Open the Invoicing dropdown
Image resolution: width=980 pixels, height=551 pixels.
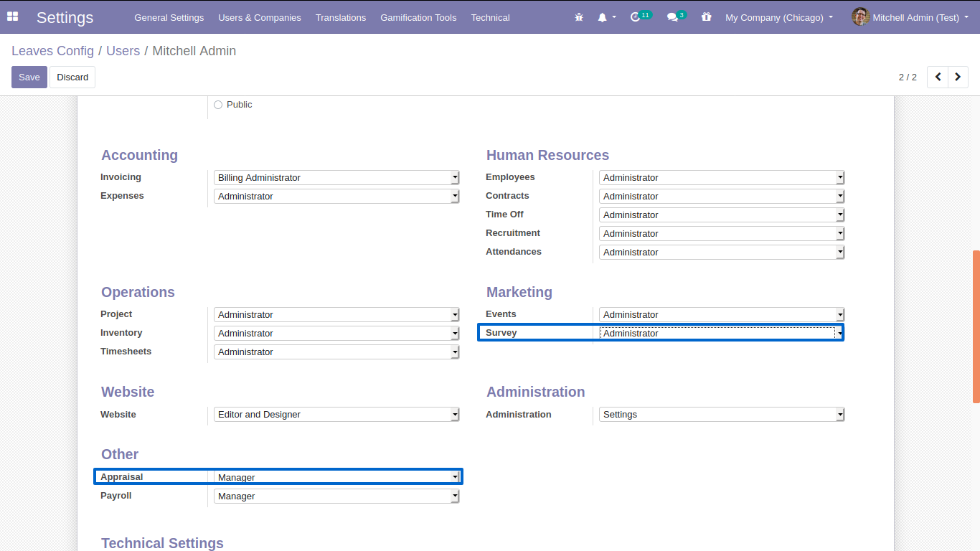[x=336, y=177]
